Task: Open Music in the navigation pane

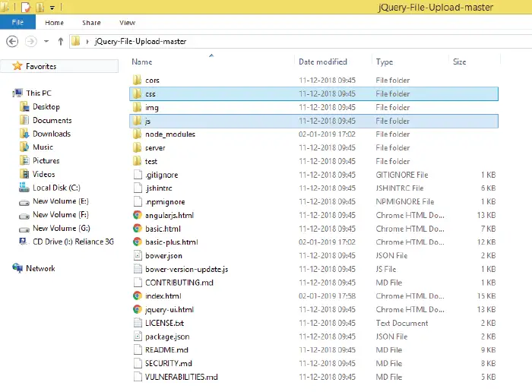Action: (x=43, y=147)
